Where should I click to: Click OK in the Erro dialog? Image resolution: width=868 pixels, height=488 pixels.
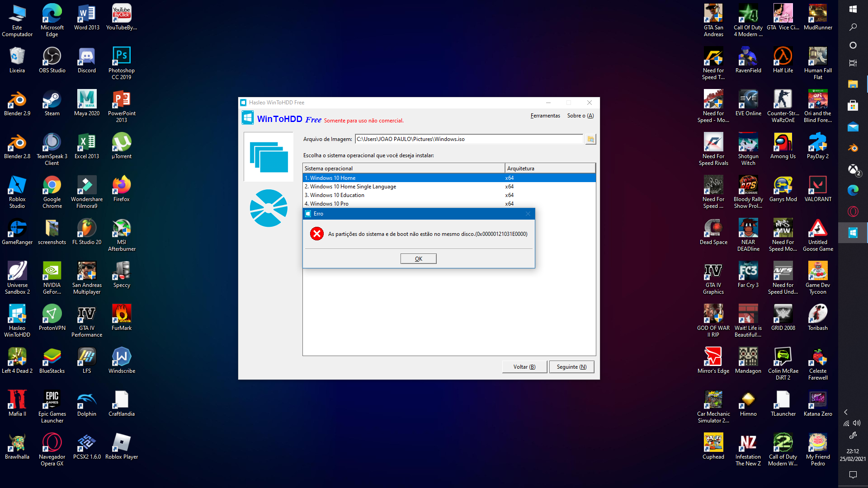(418, 258)
